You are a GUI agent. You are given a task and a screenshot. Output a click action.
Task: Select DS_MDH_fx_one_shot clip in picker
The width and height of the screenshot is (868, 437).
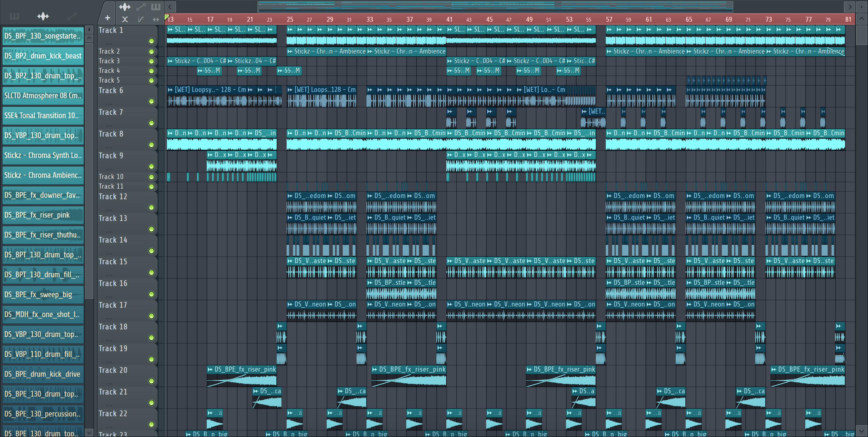tap(43, 314)
